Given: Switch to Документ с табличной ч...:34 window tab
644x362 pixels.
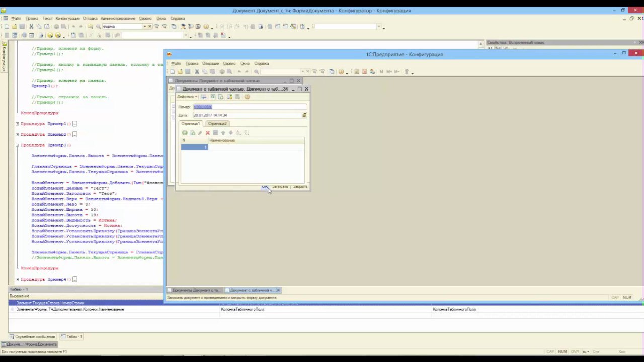Looking at the screenshot, I should coord(253,290).
